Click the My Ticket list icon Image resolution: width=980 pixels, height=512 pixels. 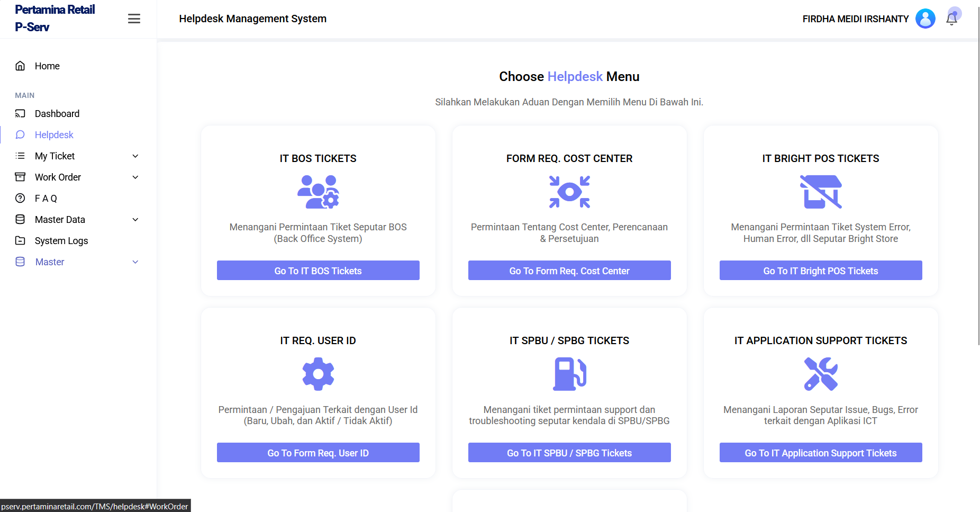click(20, 156)
